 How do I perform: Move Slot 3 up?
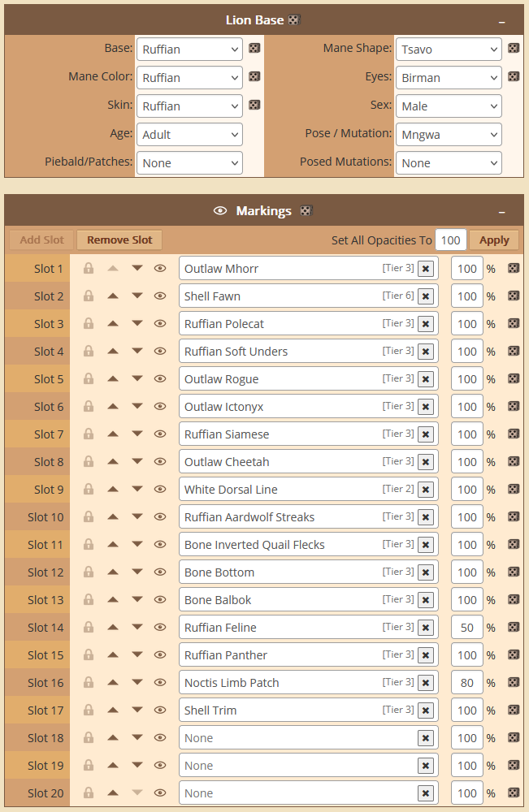pyautogui.click(x=113, y=324)
